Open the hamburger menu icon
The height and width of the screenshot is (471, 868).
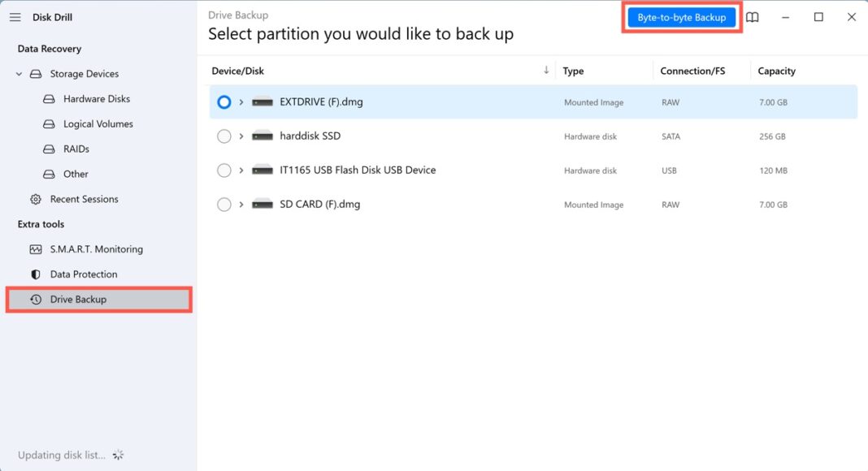pos(15,17)
